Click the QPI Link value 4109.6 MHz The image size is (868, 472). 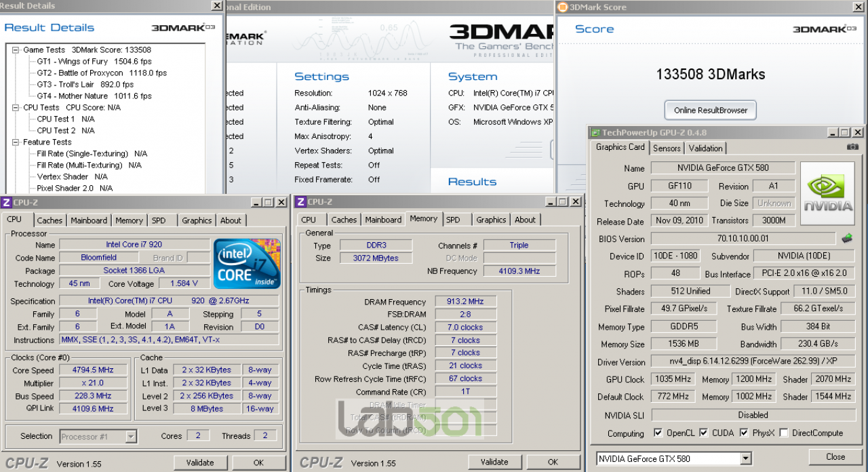click(94, 409)
